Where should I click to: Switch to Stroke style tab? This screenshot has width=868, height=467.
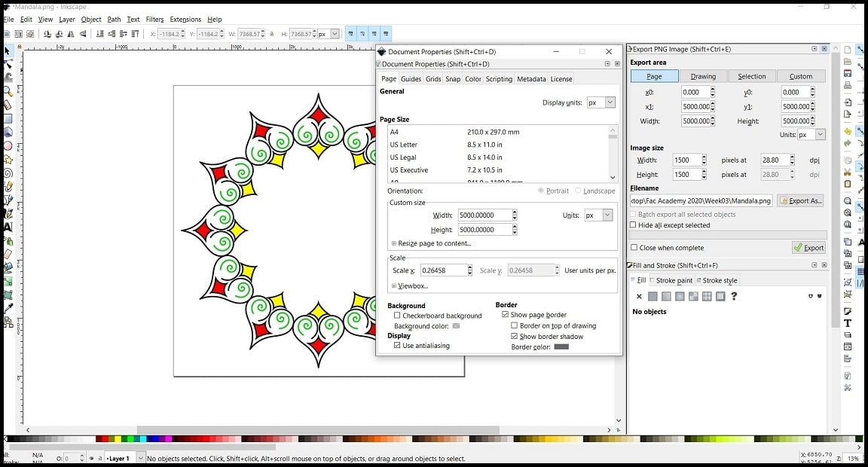coord(717,280)
